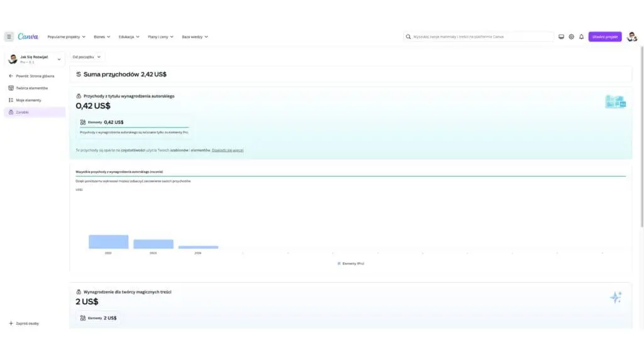Expand the Jak Się Rozwijać account switcher
Screen dimensions: 644x362
(x=35, y=60)
